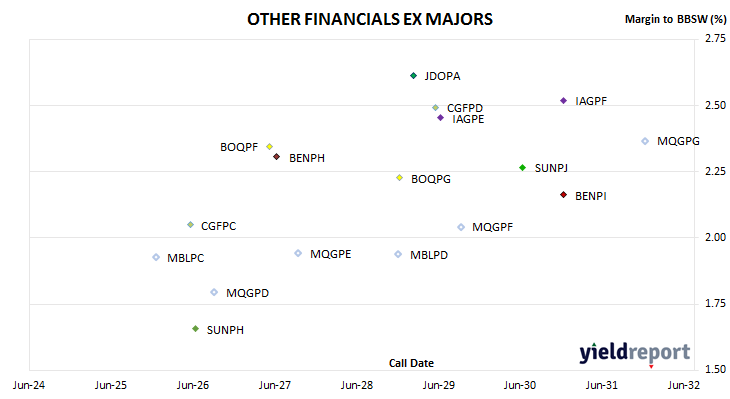Click the chart title Other Financials Ex Majors
This screenshot has height=399, width=730.
coord(370,19)
